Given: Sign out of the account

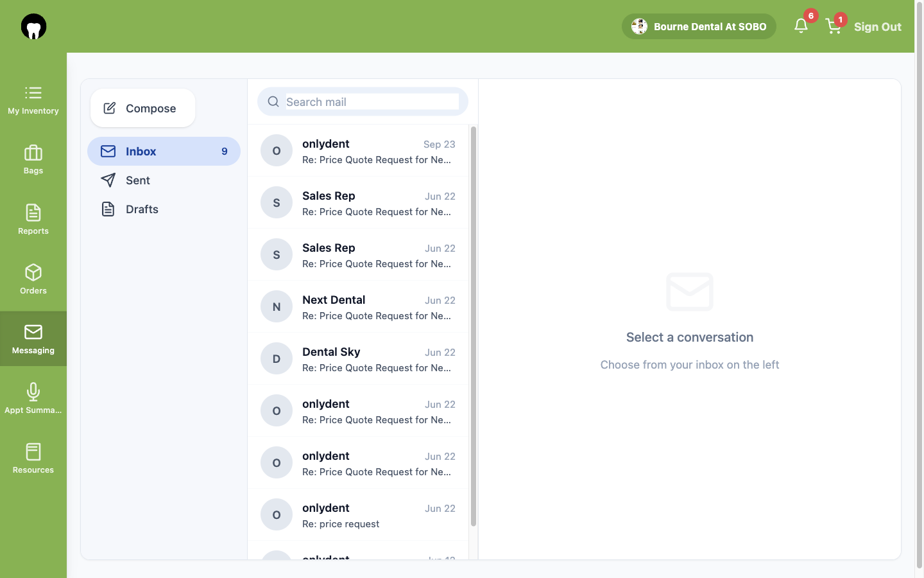Looking at the screenshot, I should point(878,27).
